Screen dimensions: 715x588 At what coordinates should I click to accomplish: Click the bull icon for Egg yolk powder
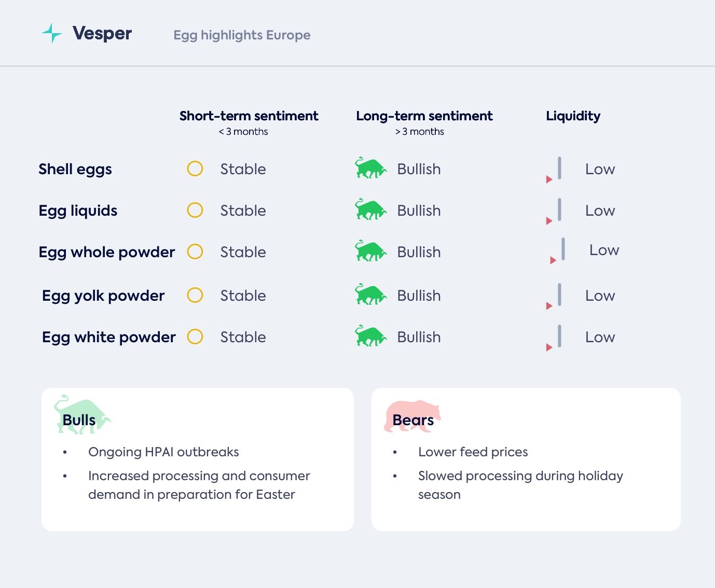click(x=370, y=295)
